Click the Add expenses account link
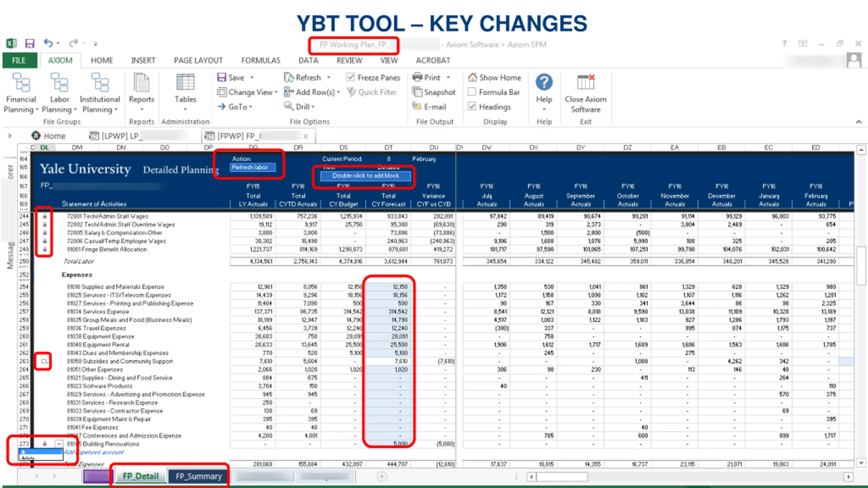The height and width of the screenshot is (488, 868). coord(94,452)
